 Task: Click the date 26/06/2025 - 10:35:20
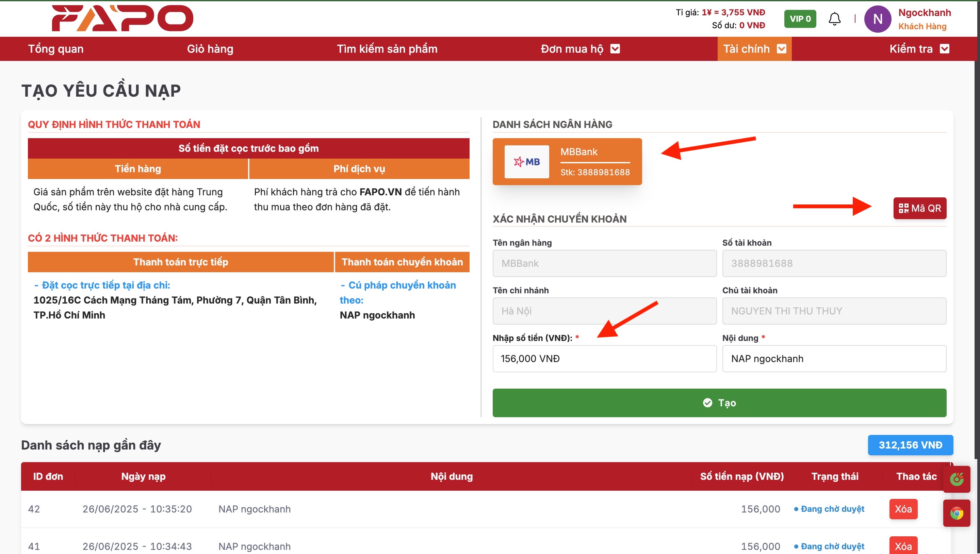(137, 509)
